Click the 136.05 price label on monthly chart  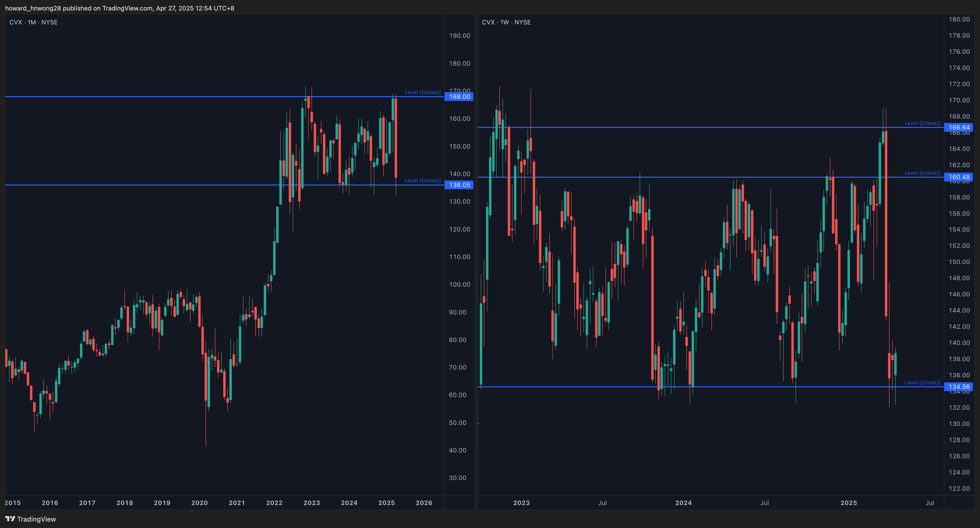459,185
